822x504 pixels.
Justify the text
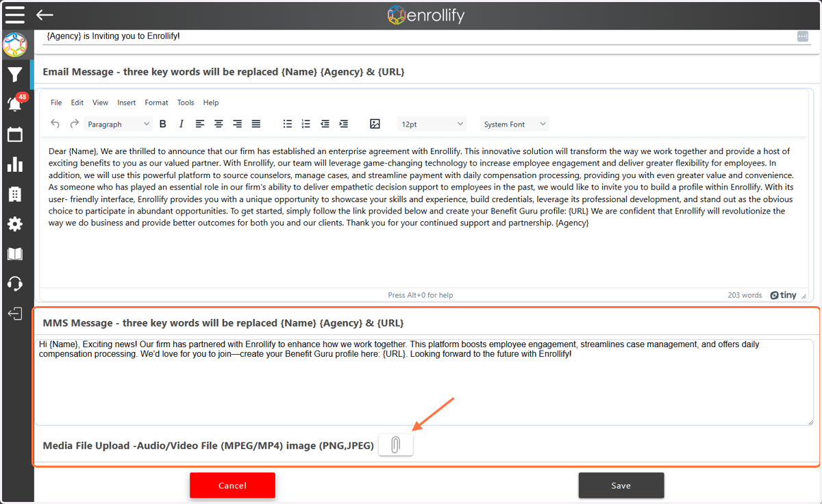pyautogui.click(x=256, y=124)
